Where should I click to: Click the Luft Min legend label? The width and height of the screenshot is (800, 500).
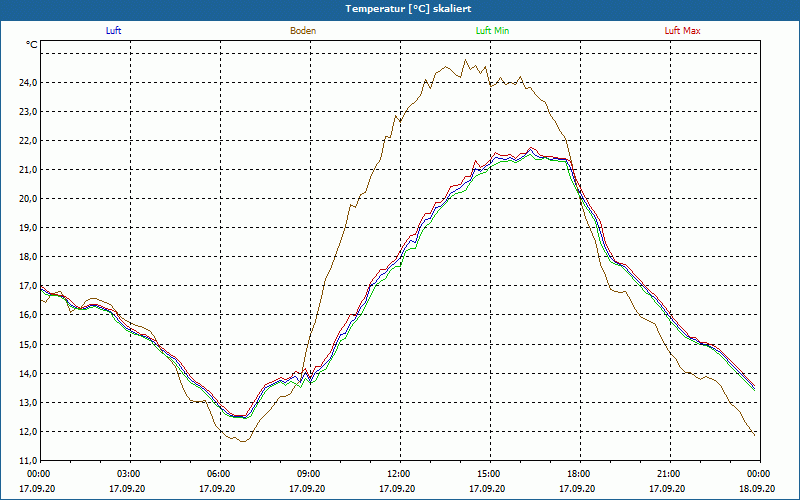(x=492, y=31)
